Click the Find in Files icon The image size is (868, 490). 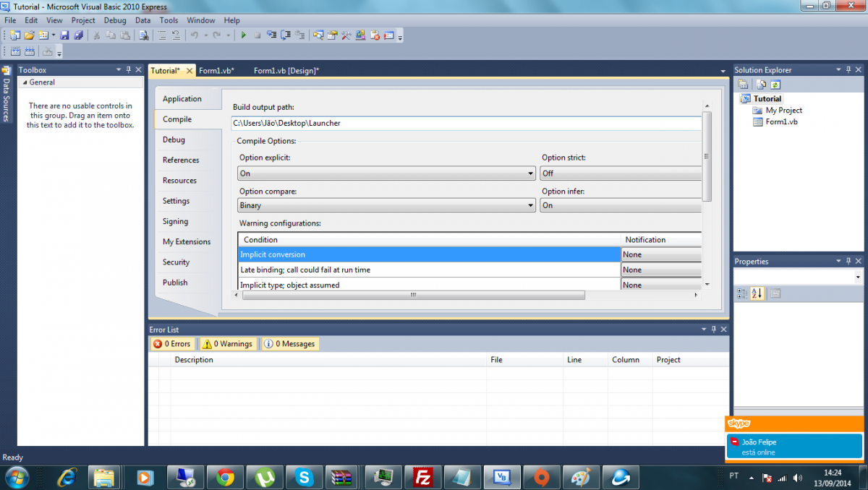point(144,35)
